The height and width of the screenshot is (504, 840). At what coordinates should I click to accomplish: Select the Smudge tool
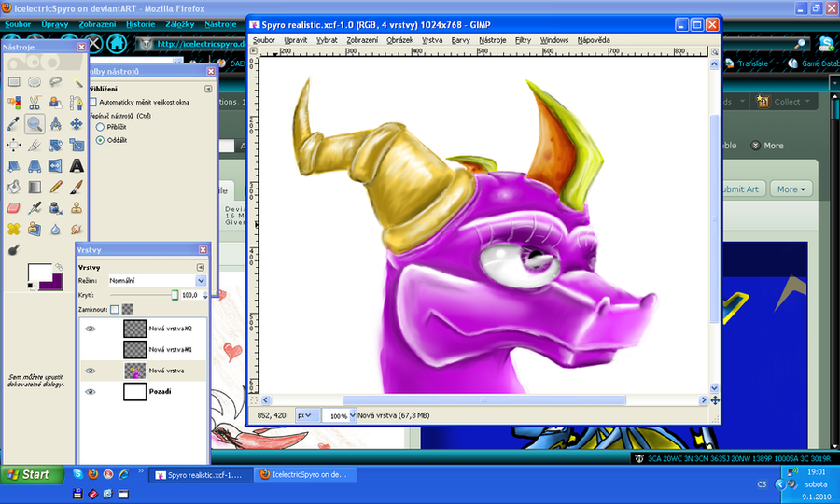(x=77, y=230)
